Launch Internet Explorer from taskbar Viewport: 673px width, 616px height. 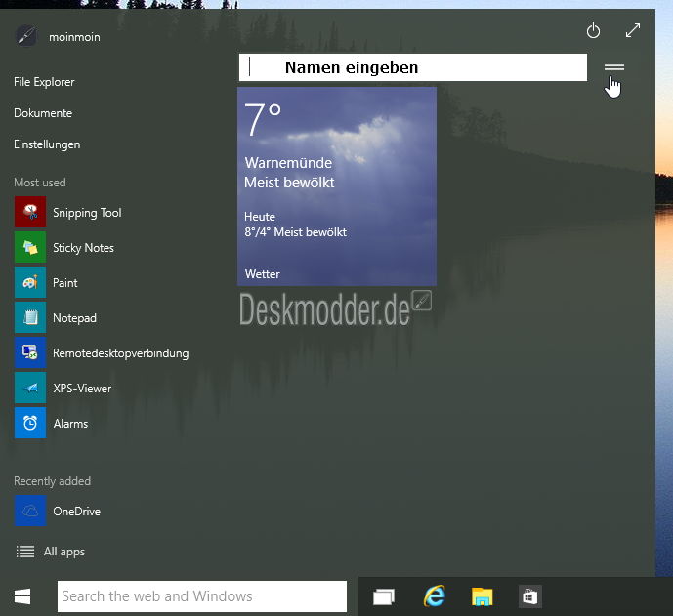click(435, 596)
